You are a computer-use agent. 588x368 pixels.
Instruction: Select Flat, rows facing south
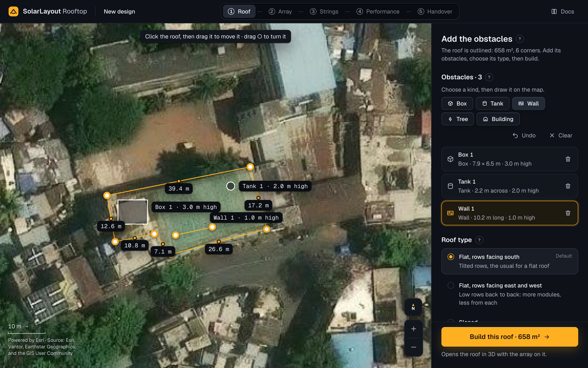pyautogui.click(x=510, y=261)
